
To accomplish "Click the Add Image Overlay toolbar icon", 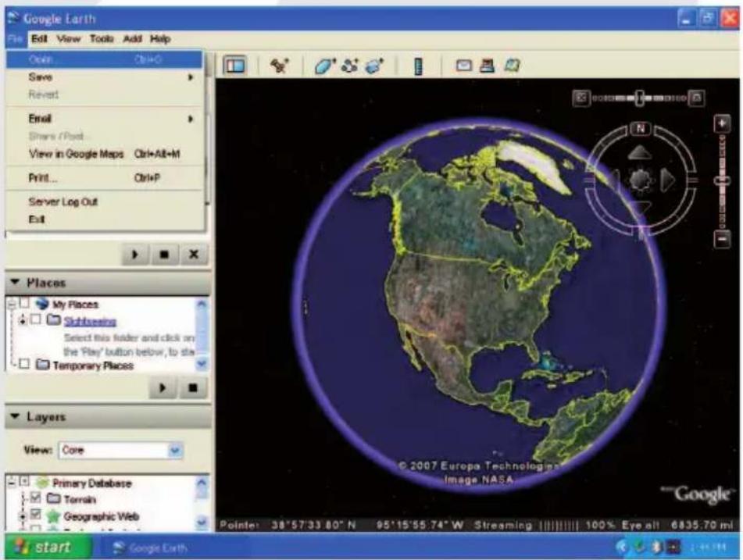I will point(374,66).
